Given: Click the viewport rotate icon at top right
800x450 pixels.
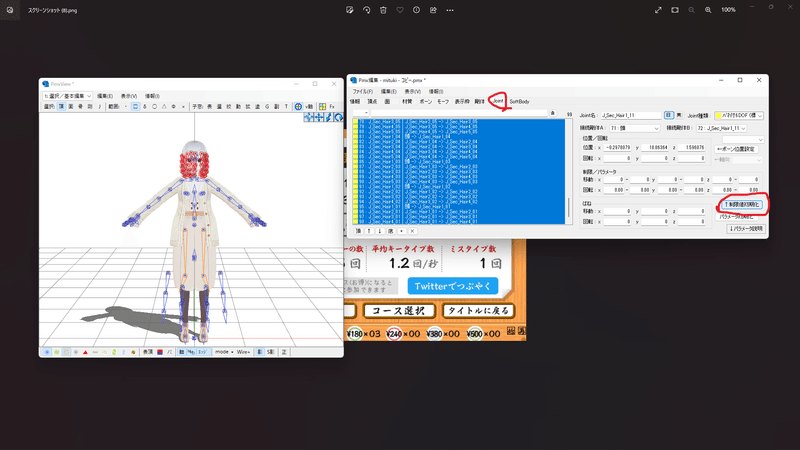Looking at the screenshot, I should point(338,117).
